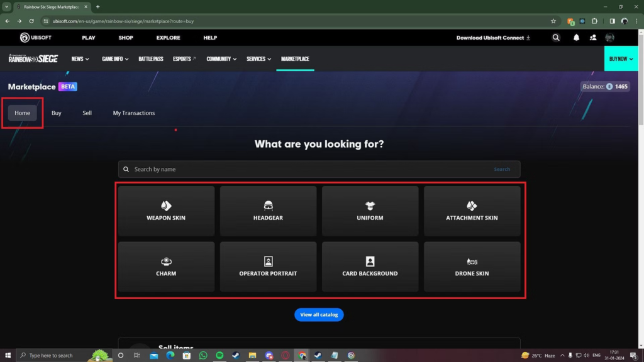Click Download Ubisoft Connect link
The height and width of the screenshot is (362, 644).
click(x=493, y=38)
